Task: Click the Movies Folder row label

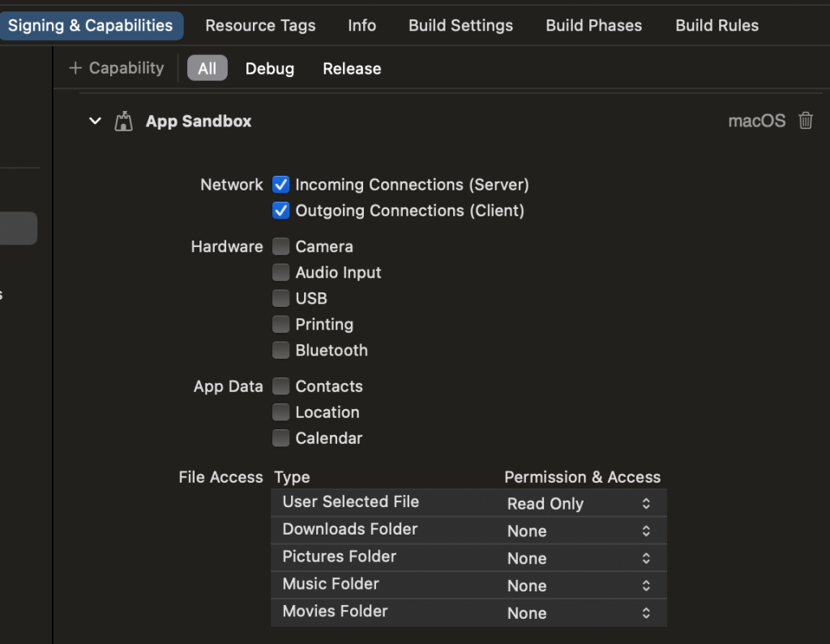Action: click(335, 611)
